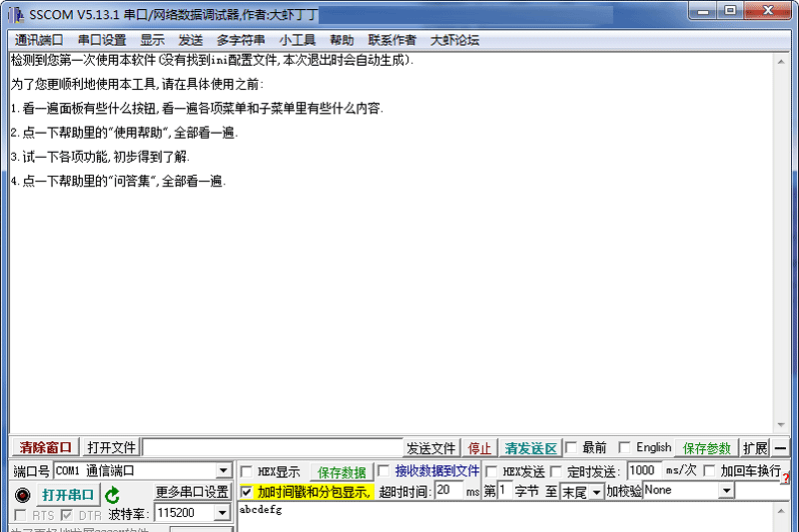Open the 发送 menu

(191, 40)
